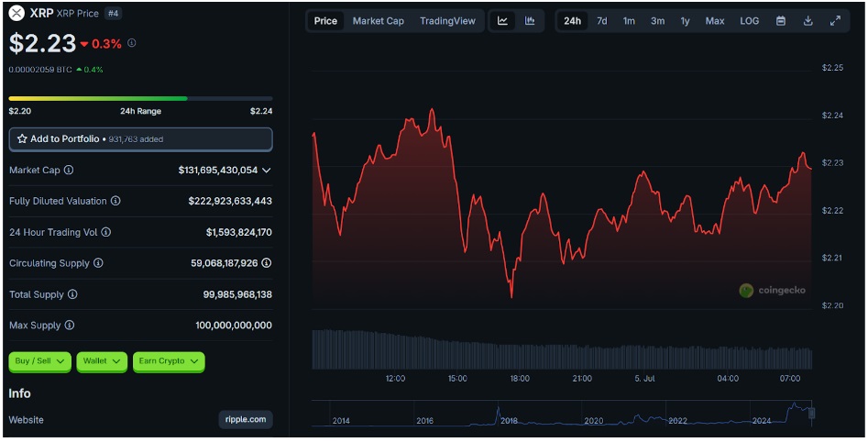Click the info icon next to 0.3% change
The width and height of the screenshot is (868, 442).
pos(132,43)
